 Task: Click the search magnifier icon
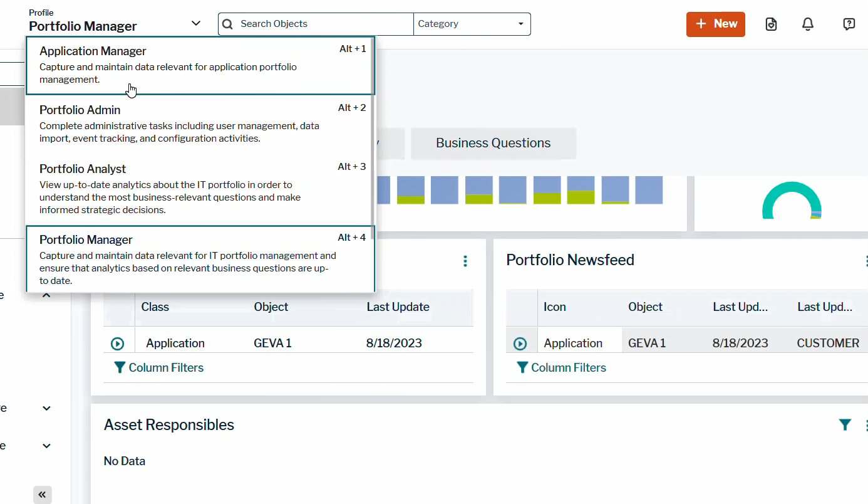coord(227,24)
